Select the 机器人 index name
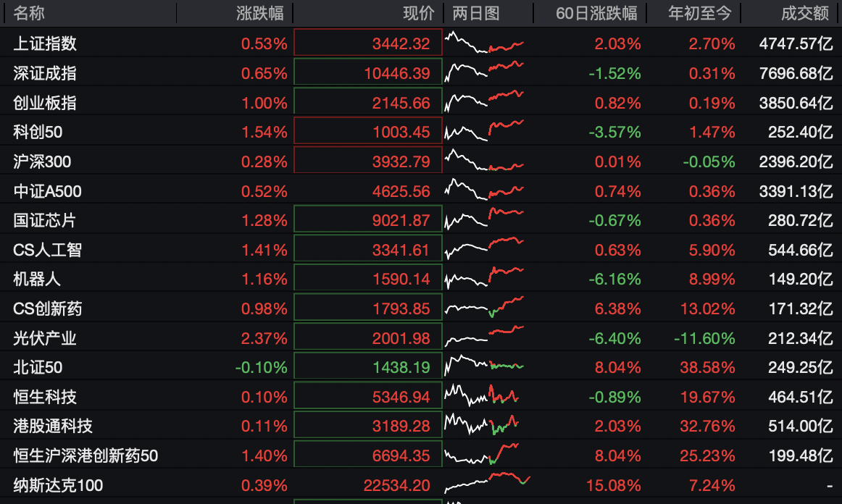 37,279
